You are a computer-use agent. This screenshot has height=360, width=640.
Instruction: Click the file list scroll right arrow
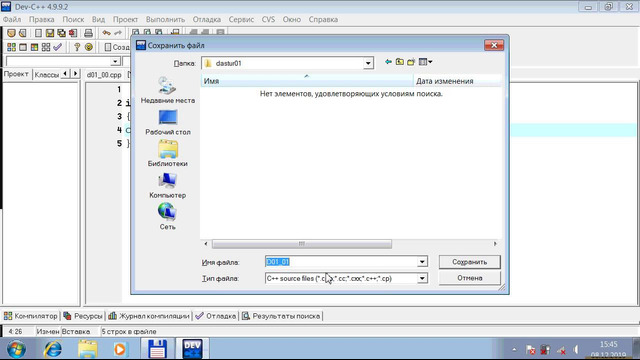click(495, 244)
